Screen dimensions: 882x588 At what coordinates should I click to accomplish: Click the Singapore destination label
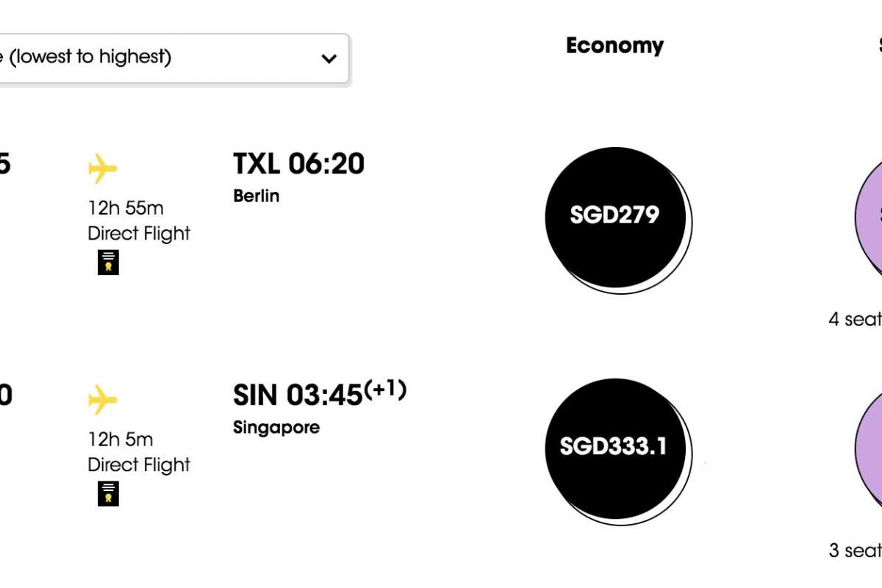coord(276,428)
